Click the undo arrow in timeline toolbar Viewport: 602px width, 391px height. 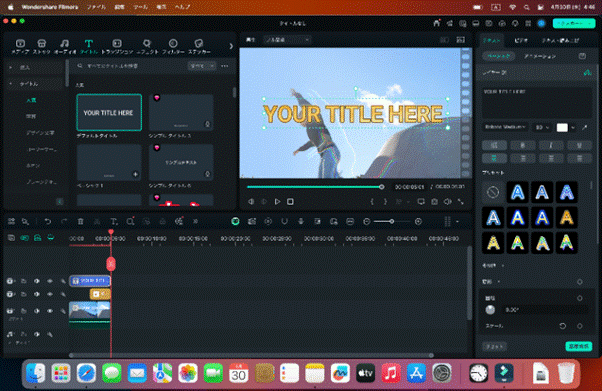coord(48,222)
